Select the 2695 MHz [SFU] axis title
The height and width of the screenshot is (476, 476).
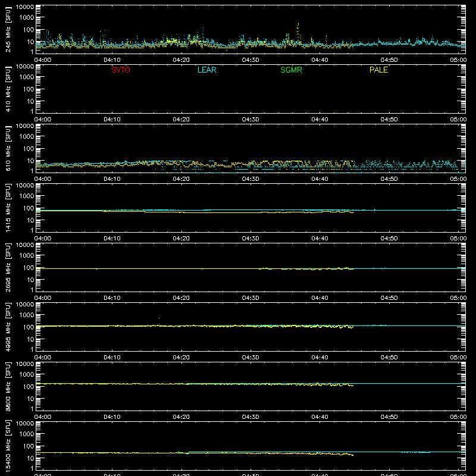8,267
